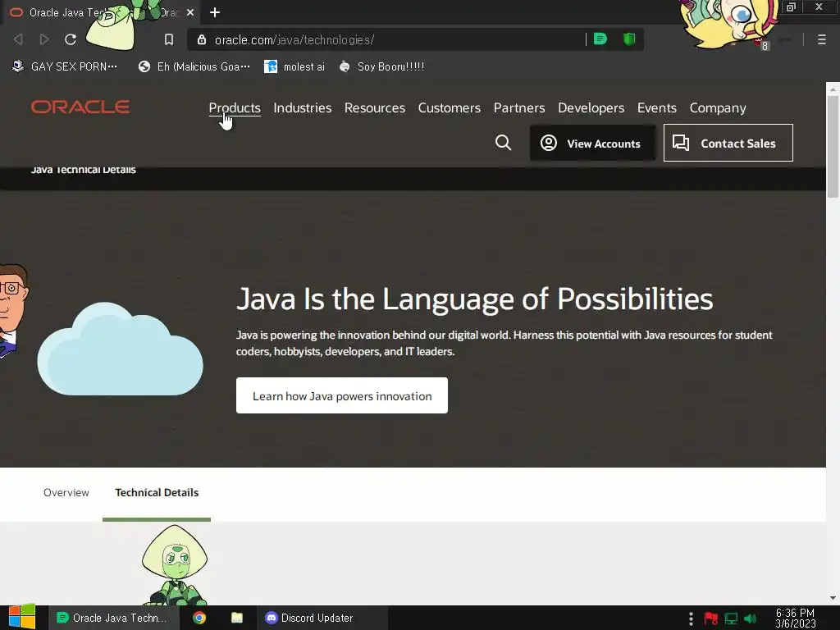Go forward using the browser forward arrow
This screenshot has height=630, width=840.
coord(44,39)
